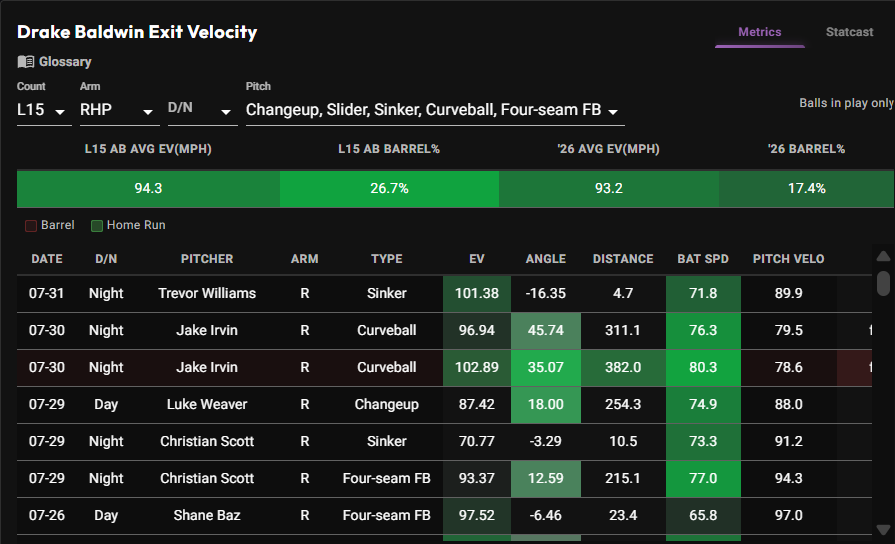Open the Glossary book icon

(x=26, y=62)
